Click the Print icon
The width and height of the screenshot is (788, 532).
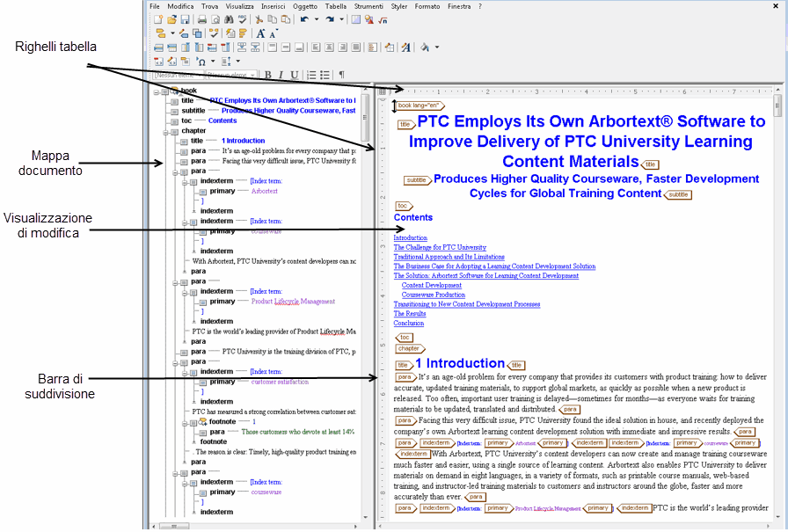pyautogui.click(x=202, y=19)
